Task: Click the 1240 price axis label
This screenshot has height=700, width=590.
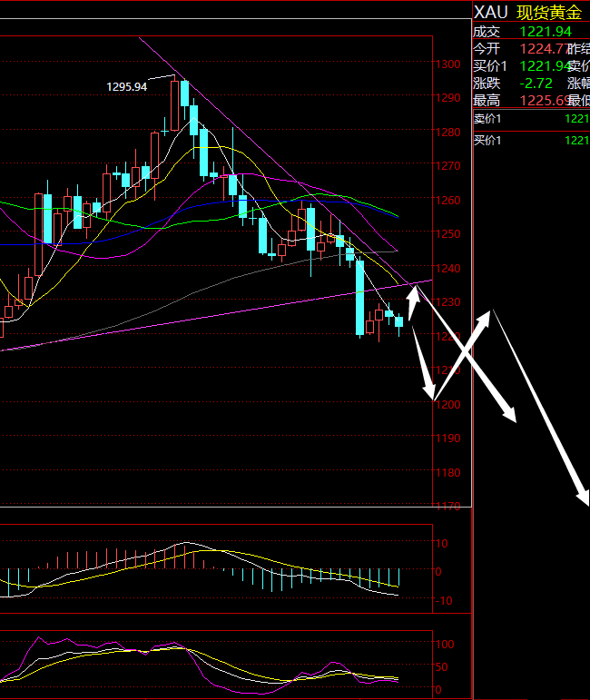Action: tap(448, 268)
